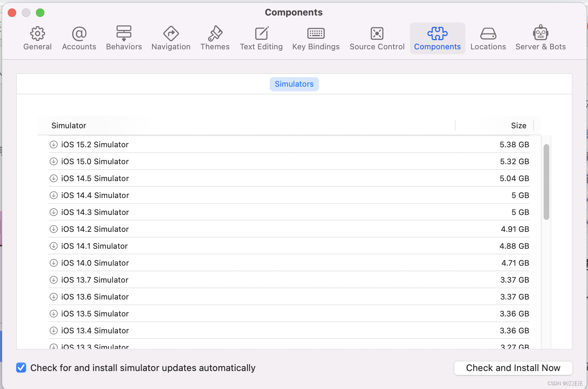Open the Accounts preferences pane

pyautogui.click(x=79, y=38)
